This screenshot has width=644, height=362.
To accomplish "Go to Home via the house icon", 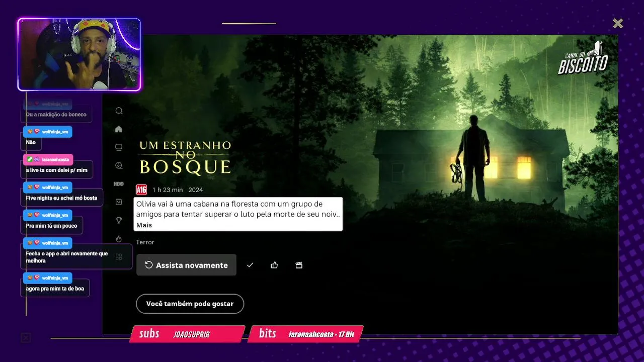I will point(119,129).
